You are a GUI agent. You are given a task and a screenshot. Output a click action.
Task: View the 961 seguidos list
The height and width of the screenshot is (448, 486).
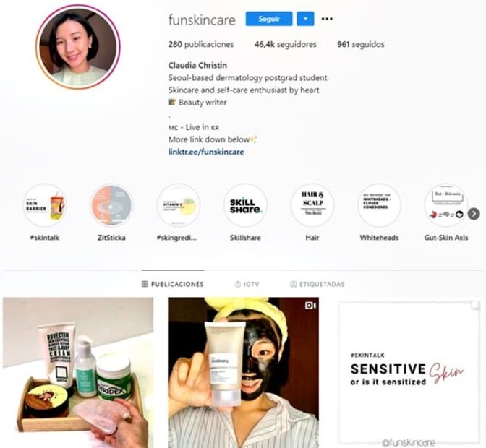pyautogui.click(x=361, y=44)
